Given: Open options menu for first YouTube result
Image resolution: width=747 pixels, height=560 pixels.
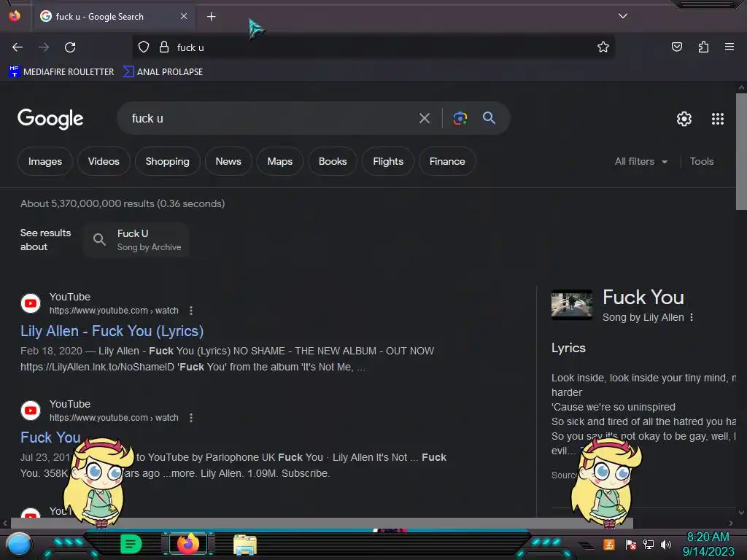Looking at the screenshot, I should click(x=191, y=311).
